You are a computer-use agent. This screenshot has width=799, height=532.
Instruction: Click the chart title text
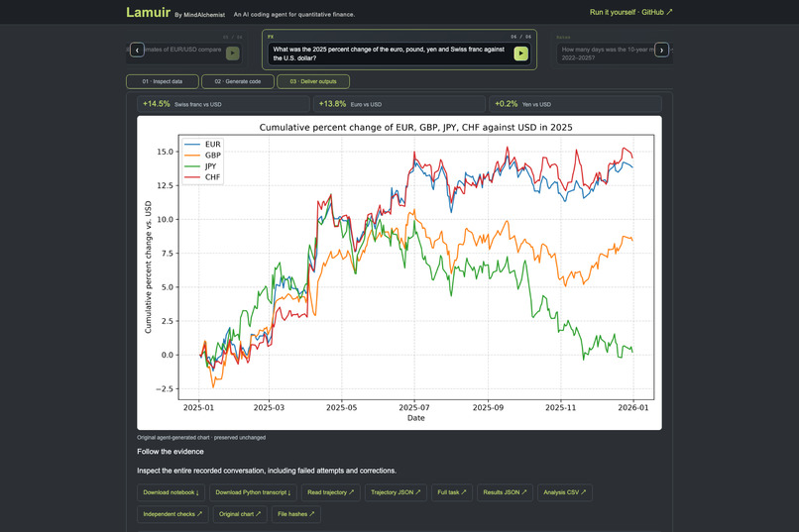(x=415, y=127)
